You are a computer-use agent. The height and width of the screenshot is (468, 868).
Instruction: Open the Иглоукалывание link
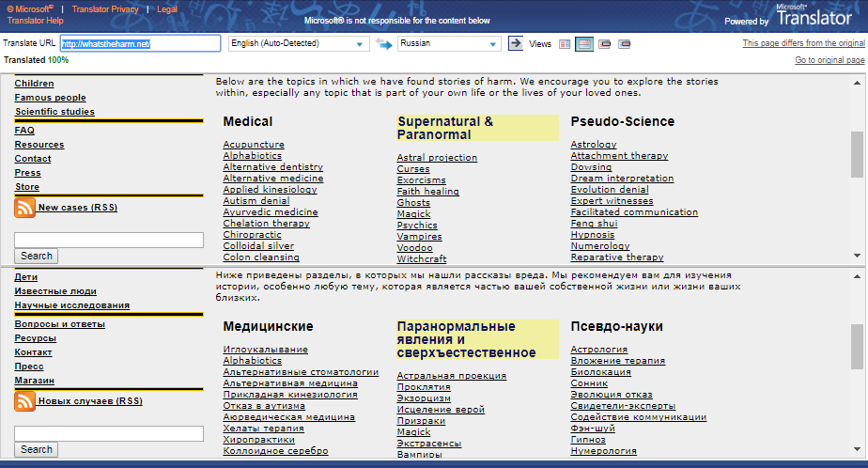[x=265, y=350]
